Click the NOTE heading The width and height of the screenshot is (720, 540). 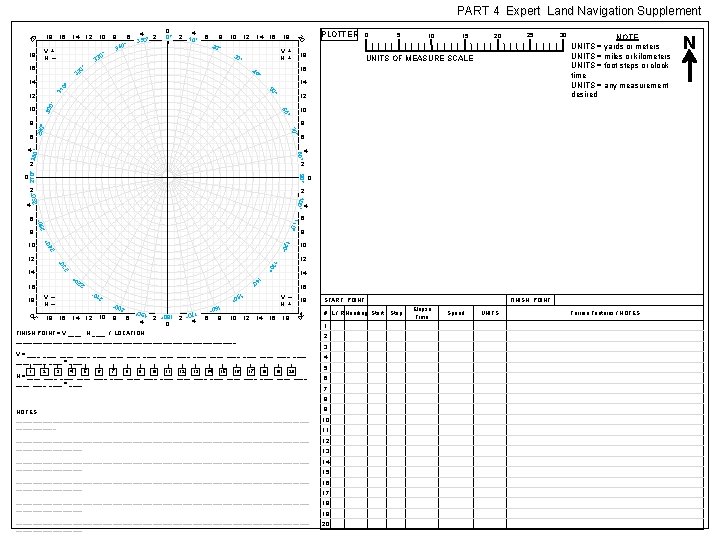[627, 37]
